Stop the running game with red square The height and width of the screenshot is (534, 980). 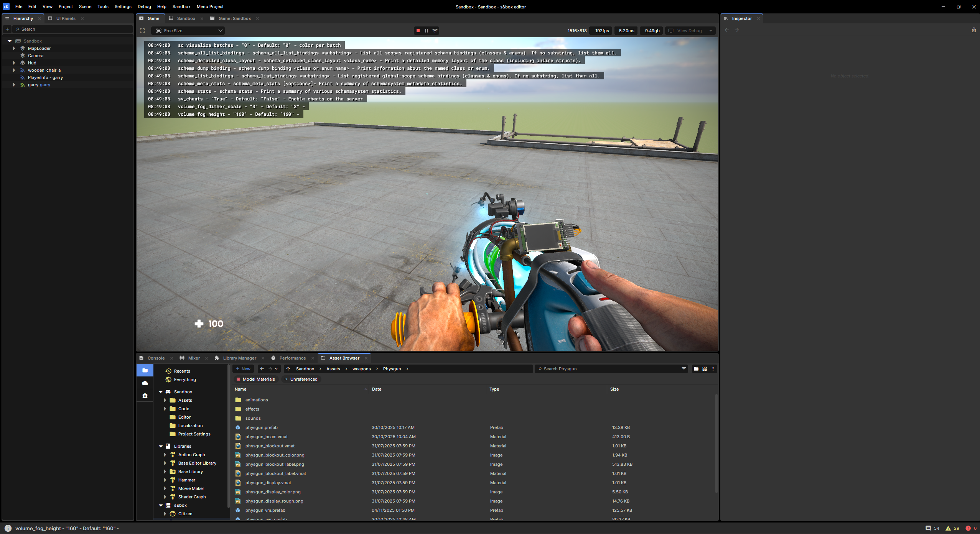(418, 31)
